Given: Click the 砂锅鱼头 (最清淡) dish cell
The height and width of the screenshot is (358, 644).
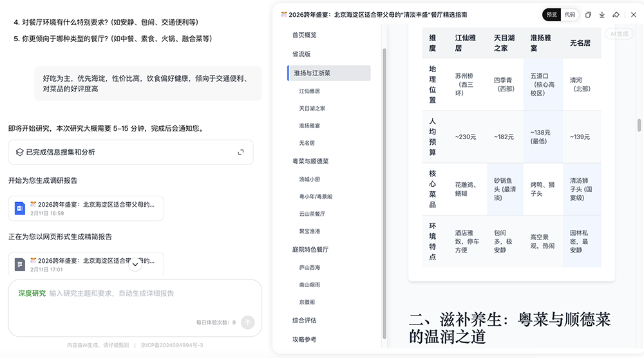Looking at the screenshot, I should click(x=505, y=189).
